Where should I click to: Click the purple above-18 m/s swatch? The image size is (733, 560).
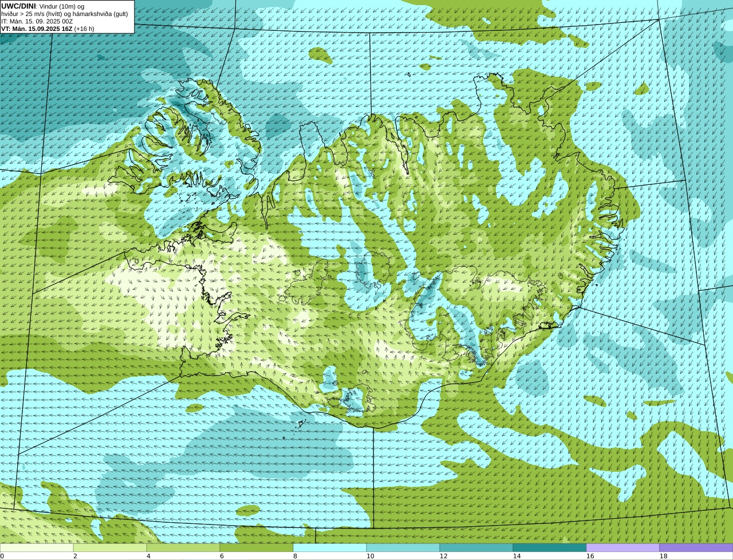click(x=696, y=547)
